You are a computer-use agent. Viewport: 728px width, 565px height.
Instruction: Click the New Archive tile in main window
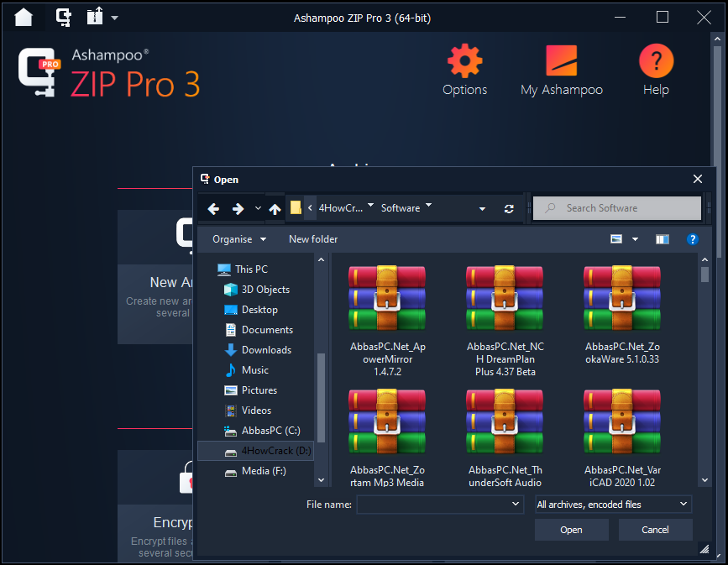click(155, 277)
